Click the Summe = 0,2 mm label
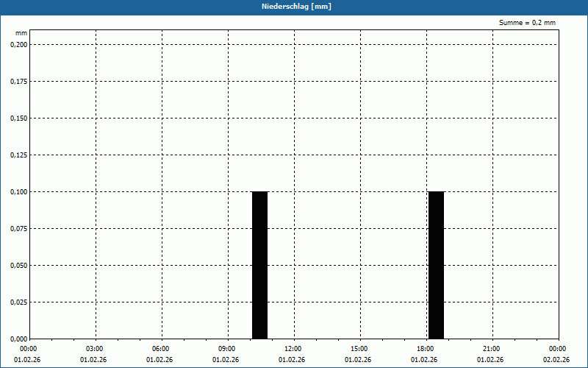This screenshot has height=368, width=588. pyautogui.click(x=527, y=23)
